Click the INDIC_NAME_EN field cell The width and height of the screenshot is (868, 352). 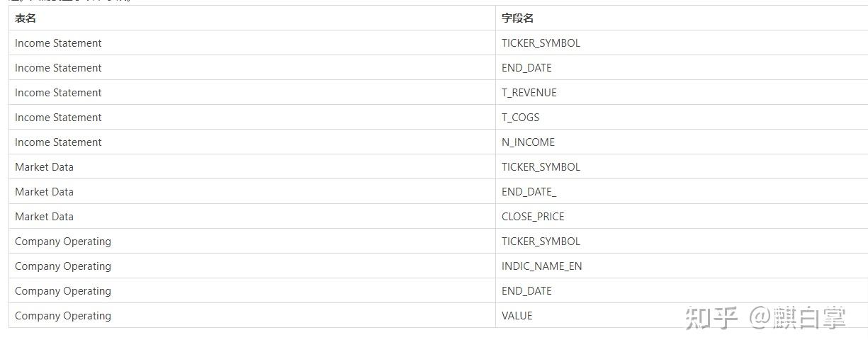click(x=541, y=266)
